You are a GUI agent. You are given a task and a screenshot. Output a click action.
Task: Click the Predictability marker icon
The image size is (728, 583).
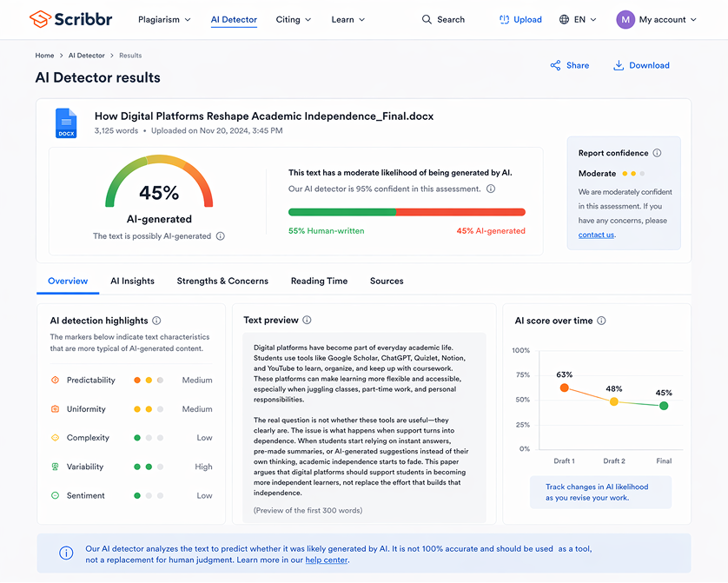(x=55, y=381)
